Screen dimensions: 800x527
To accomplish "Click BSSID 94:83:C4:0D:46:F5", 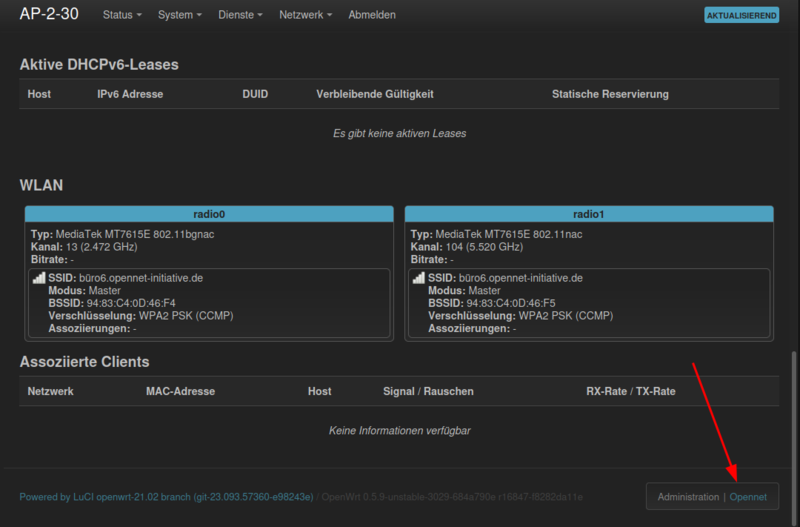I will (492, 303).
